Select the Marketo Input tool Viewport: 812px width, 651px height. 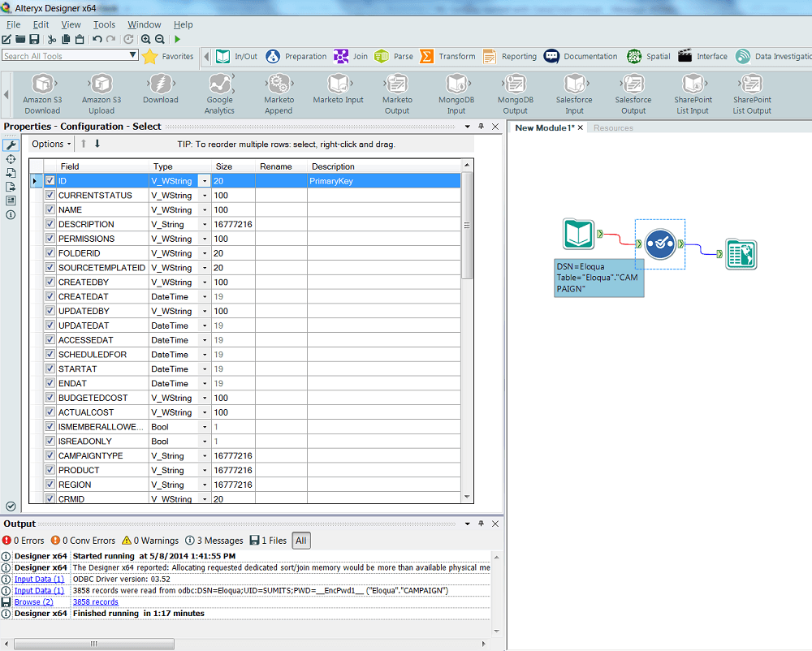(x=338, y=89)
